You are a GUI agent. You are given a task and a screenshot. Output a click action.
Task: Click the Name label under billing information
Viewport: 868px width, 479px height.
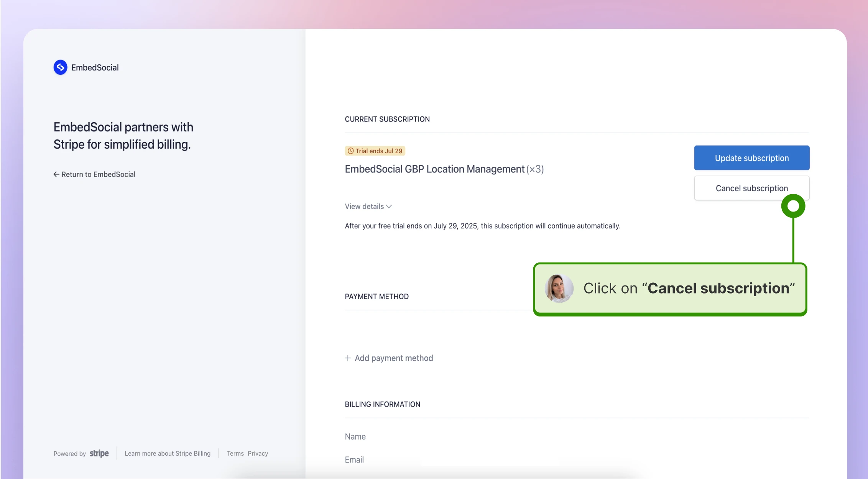pos(355,436)
